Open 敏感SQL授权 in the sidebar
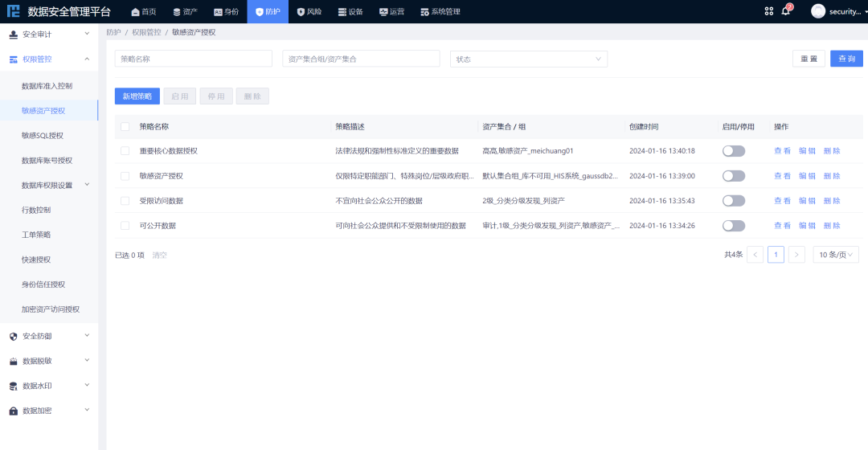 point(43,135)
